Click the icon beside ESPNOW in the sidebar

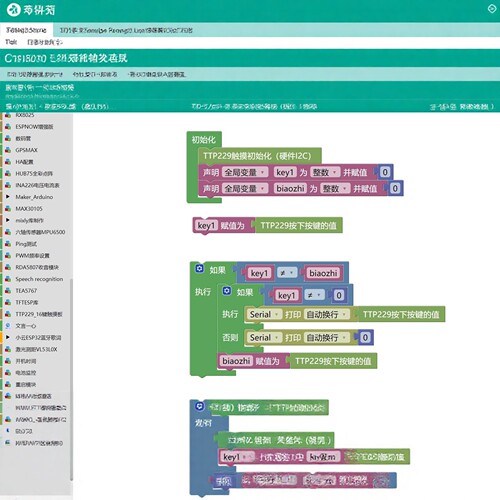[x=8, y=127]
